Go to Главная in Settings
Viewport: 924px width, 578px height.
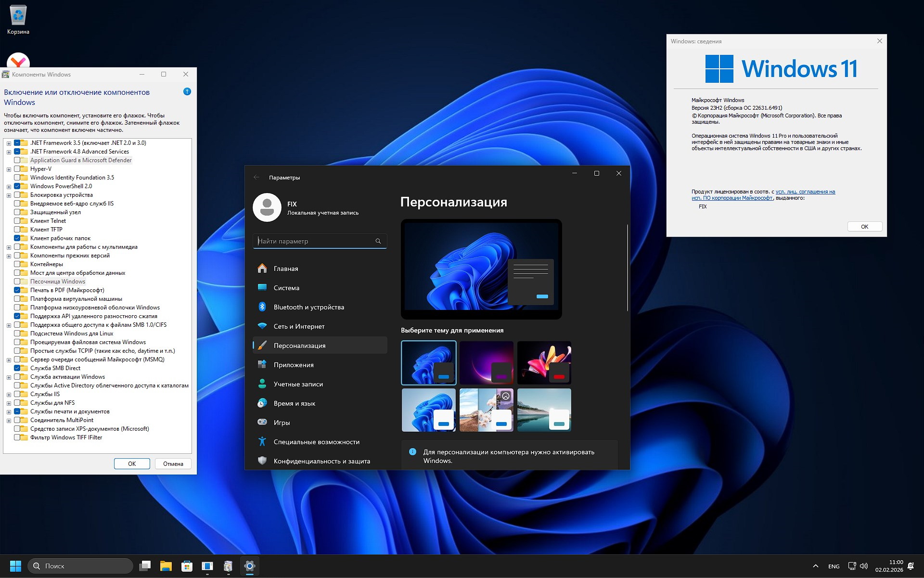[285, 268]
